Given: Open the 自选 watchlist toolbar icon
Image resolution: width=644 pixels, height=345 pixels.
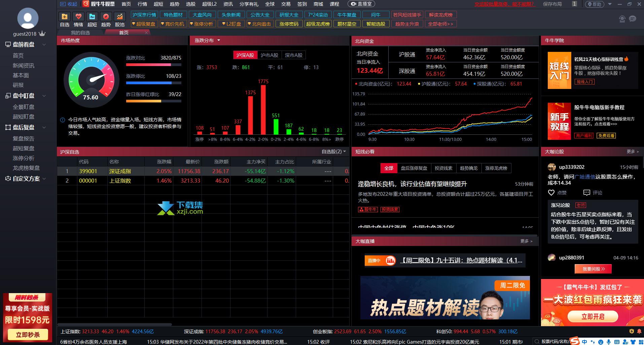Looking at the screenshot, I should pos(65,17).
